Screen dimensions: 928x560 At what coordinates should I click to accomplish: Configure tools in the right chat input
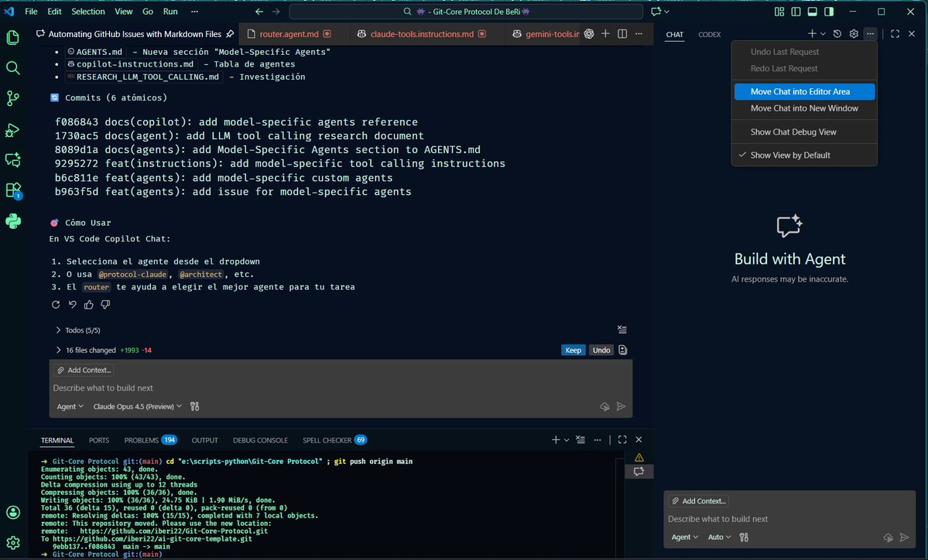[x=744, y=537]
